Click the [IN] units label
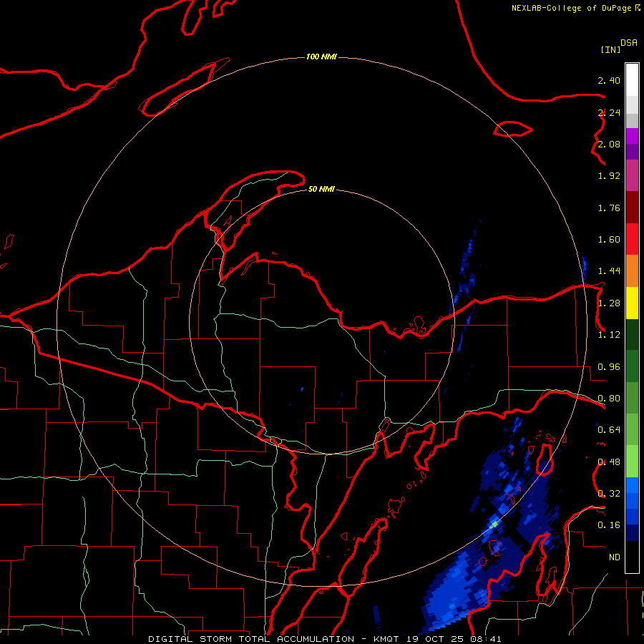This screenshot has width=644, height=644. (610, 49)
